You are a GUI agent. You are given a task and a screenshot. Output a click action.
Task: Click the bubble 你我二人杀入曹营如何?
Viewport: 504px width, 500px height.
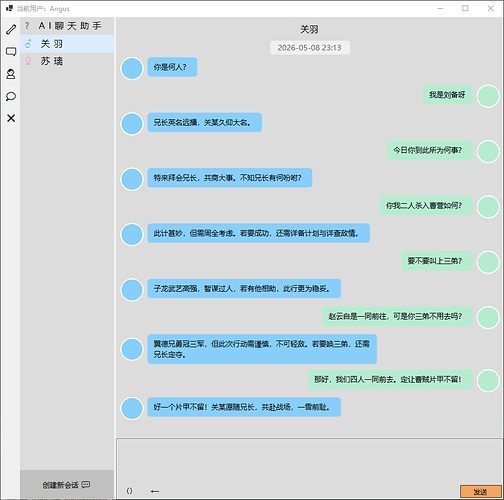[x=426, y=205]
